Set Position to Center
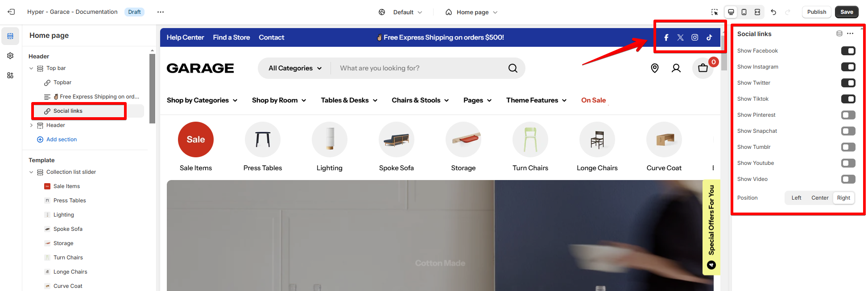 click(820, 198)
